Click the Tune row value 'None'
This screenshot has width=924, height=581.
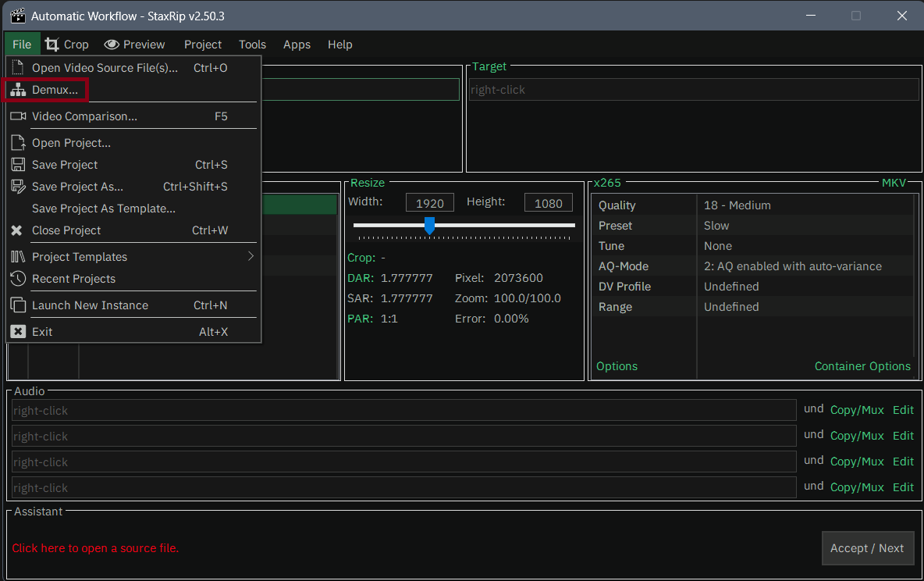click(x=718, y=246)
